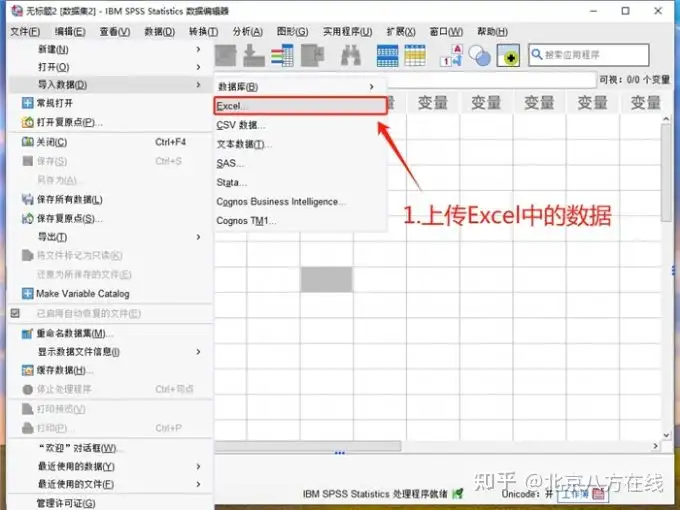Open the 窗口(W) menu
Screen dimensions: 680x510
446,32
